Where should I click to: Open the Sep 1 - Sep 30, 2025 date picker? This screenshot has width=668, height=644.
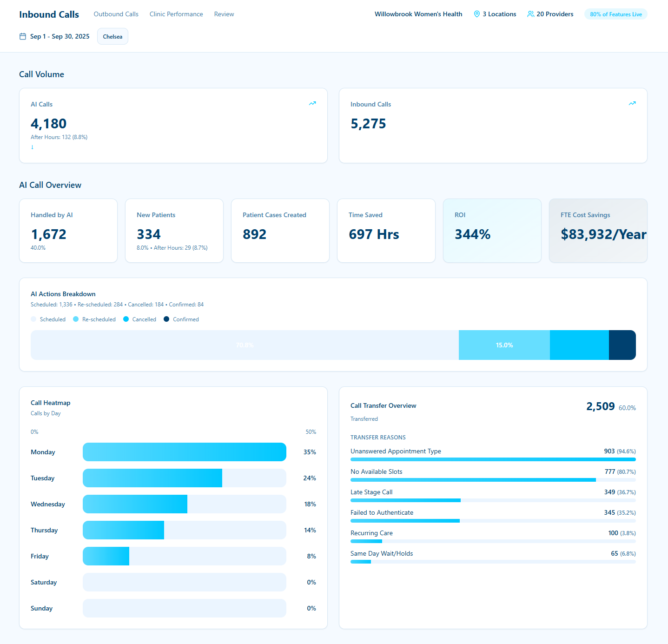[x=54, y=36]
